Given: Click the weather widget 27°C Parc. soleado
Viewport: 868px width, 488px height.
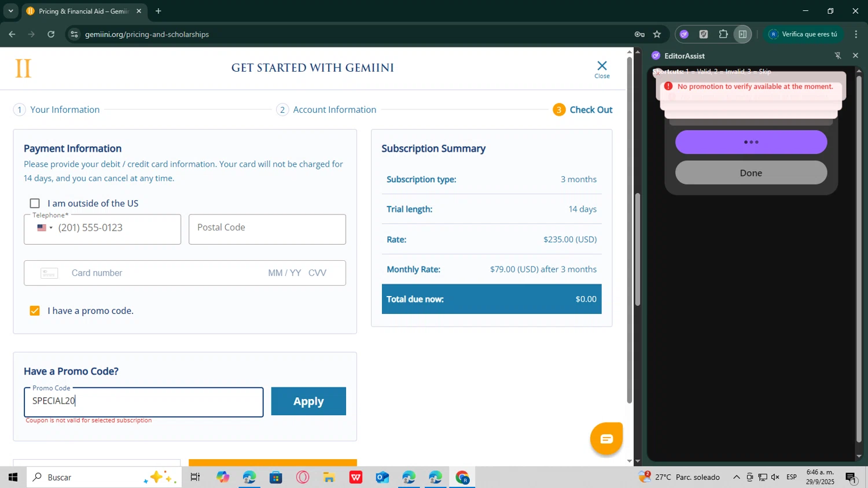Looking at the screenshot, I should [x=679, y=477].
